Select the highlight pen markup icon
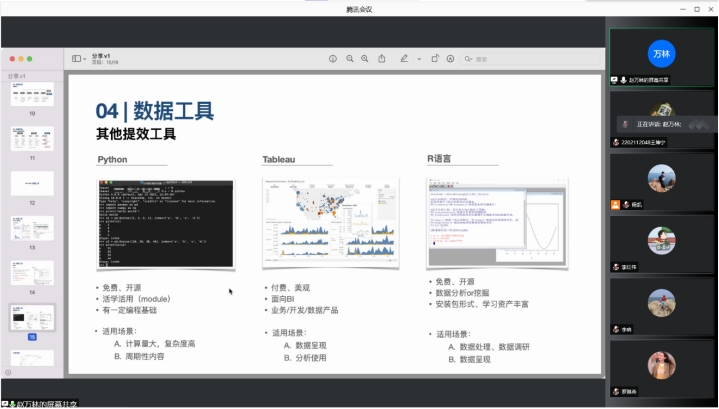The height and width of the screenshot is (409, 719). 405,59
